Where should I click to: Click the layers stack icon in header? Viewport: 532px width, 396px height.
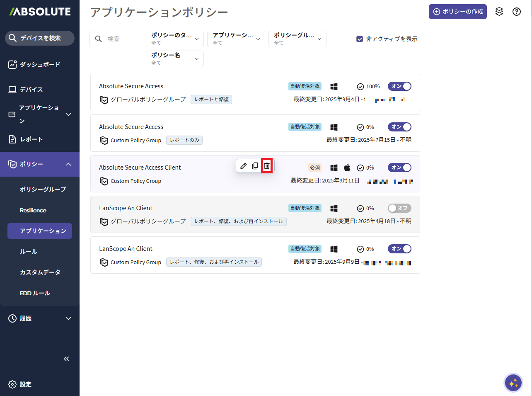499,12
